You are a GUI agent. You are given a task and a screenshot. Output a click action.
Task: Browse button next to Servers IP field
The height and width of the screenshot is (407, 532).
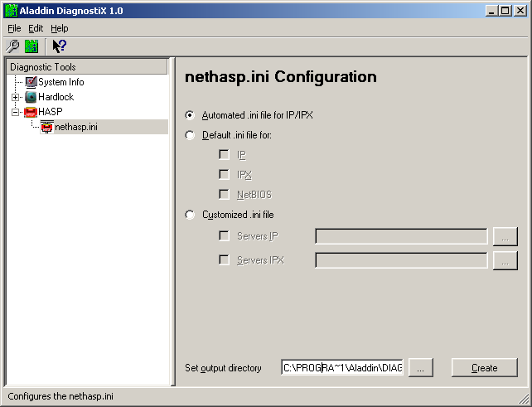pyautogui.click(x=505, y=236)
